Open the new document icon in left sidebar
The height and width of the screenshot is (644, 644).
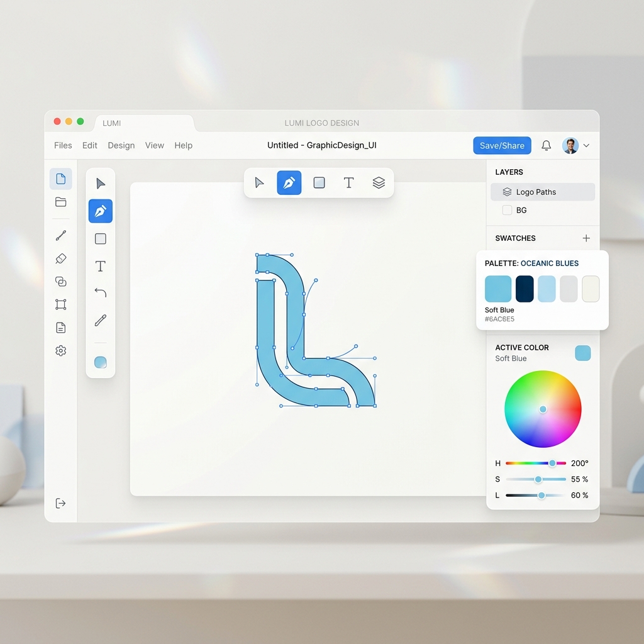click(x=61, y=179)
